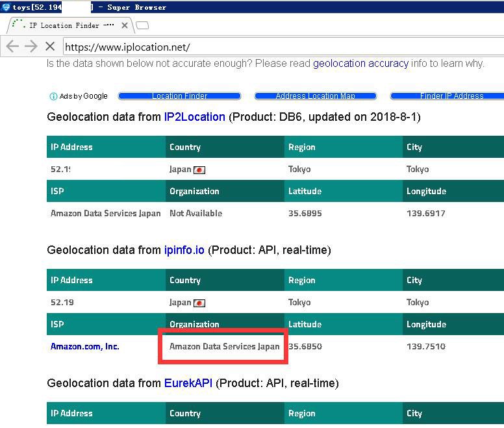The height and width of the screenshot is (428, 504).
Task: Click the Ads by Google info icon
Action: [x=53, y=96]
